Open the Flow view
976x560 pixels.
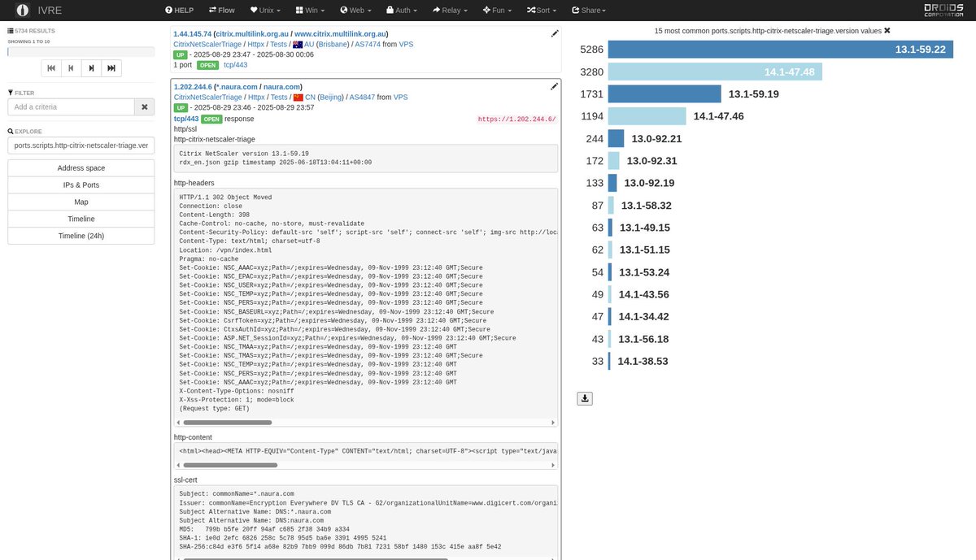pos(221,11)
